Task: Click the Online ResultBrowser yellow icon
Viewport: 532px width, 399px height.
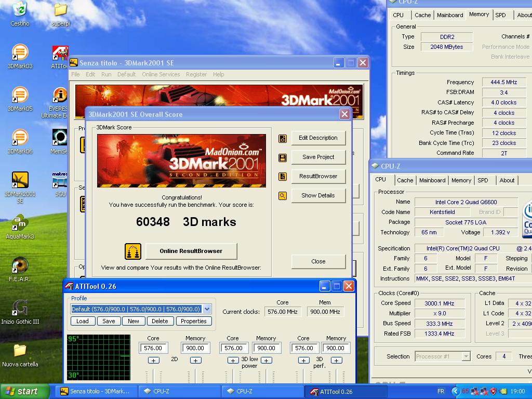Action: pyautogui.click(x=132, y=251)
